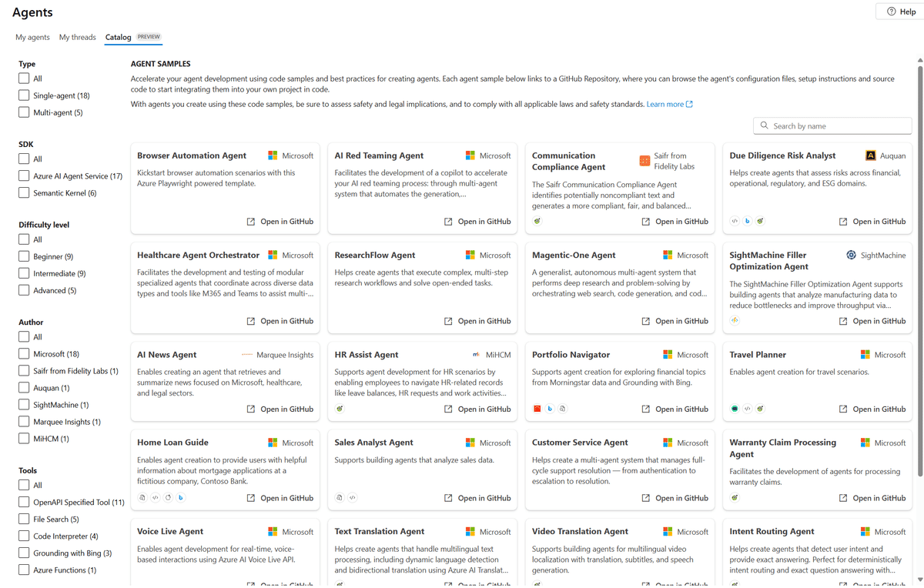Click the Auquan logo on Due Diligence card
This screenshot has height=588, width=924.
click(871, 155)
